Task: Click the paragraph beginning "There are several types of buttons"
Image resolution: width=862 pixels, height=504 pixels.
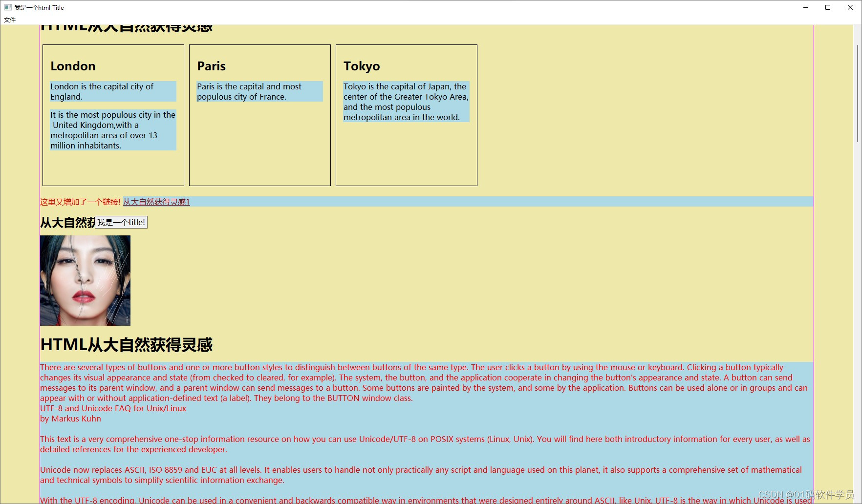Action: [424, 382]
